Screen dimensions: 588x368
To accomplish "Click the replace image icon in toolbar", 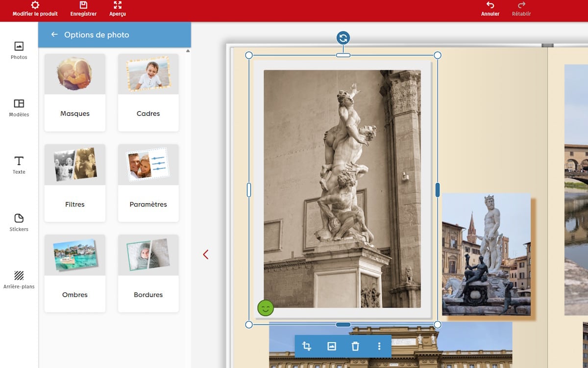I will [331, 346].
